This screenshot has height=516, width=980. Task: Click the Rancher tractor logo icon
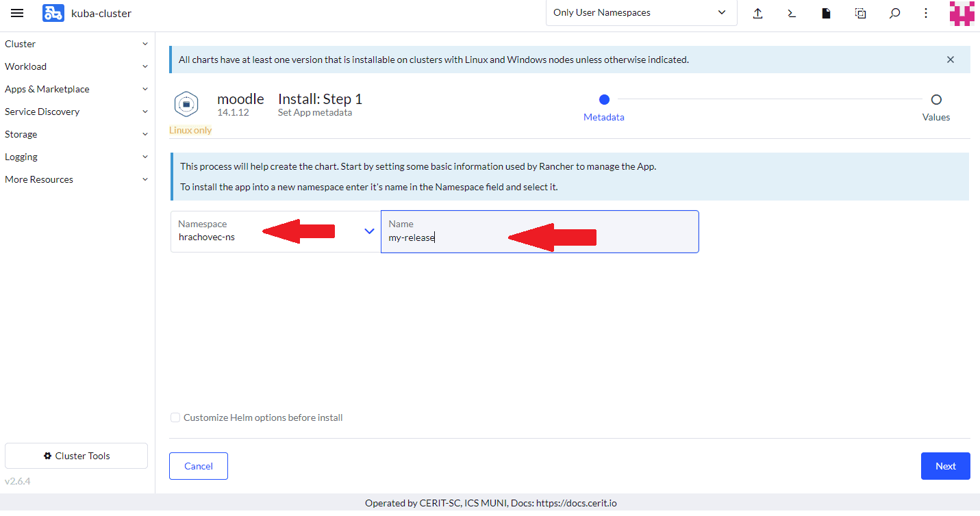tap(53, 13)
